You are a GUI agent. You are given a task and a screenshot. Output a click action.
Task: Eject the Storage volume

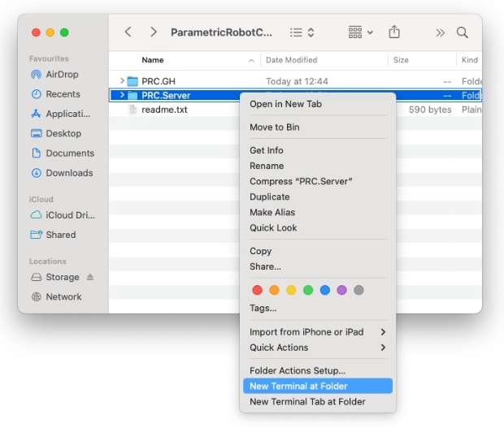tap(90, 277)
